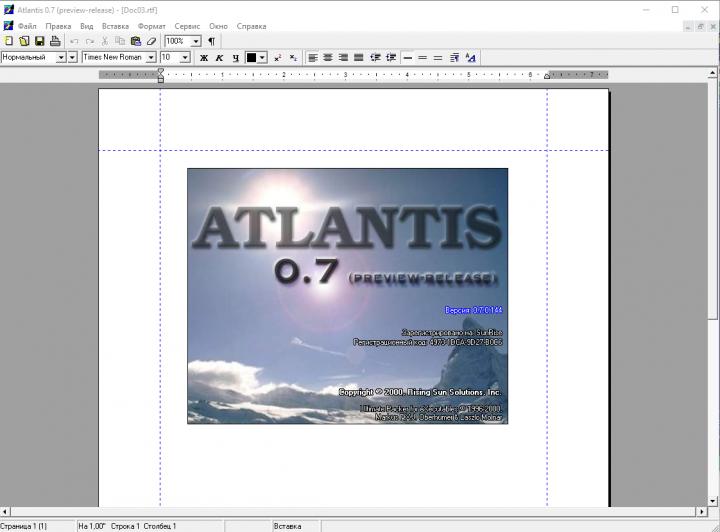
Task: Toggle subscript formatting
Action: point(293,57)
